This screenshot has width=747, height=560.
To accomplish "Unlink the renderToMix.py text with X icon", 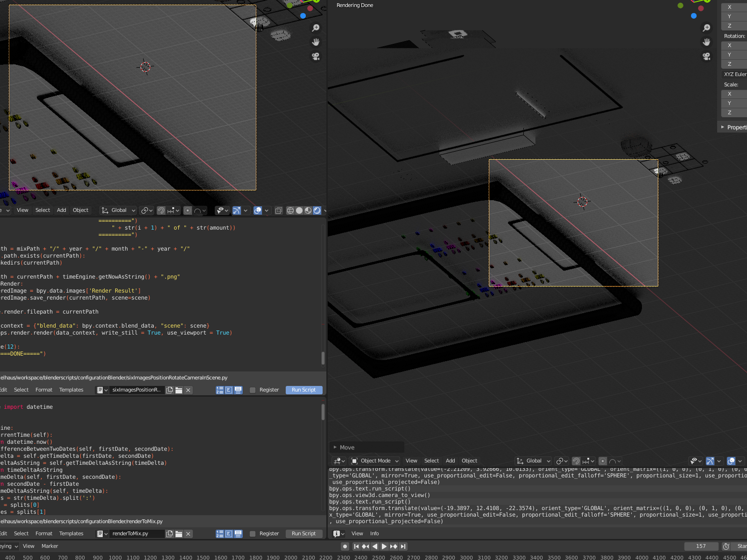I will (188, 534).
